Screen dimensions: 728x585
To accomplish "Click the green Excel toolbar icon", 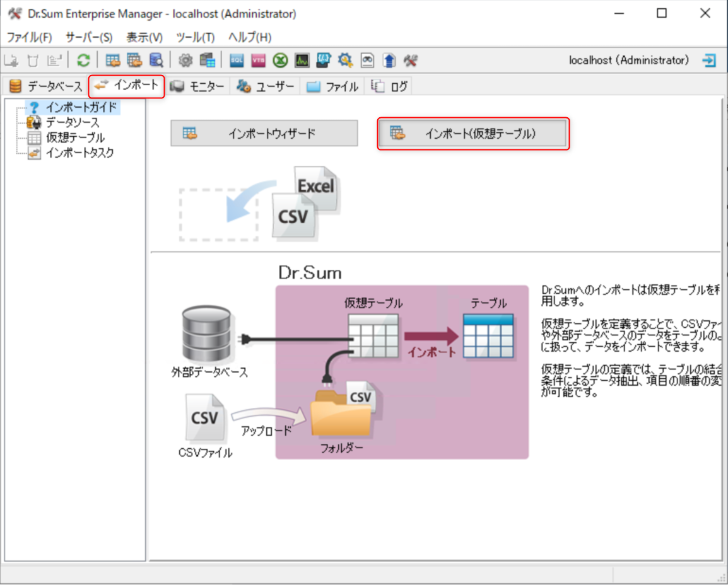I will 281,61.
